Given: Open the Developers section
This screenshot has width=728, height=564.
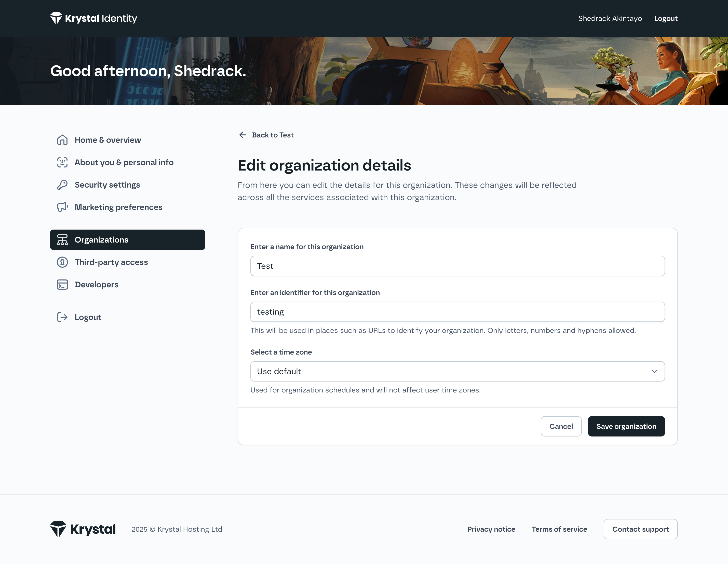Looking at the screenshot, I should tap(128, 285).
